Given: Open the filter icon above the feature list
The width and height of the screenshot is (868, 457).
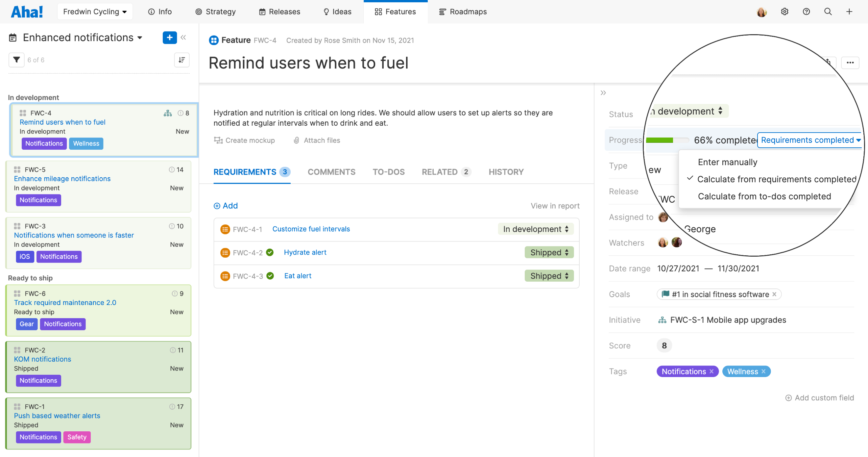Looking at the screenshot, I should coord(16,60).
